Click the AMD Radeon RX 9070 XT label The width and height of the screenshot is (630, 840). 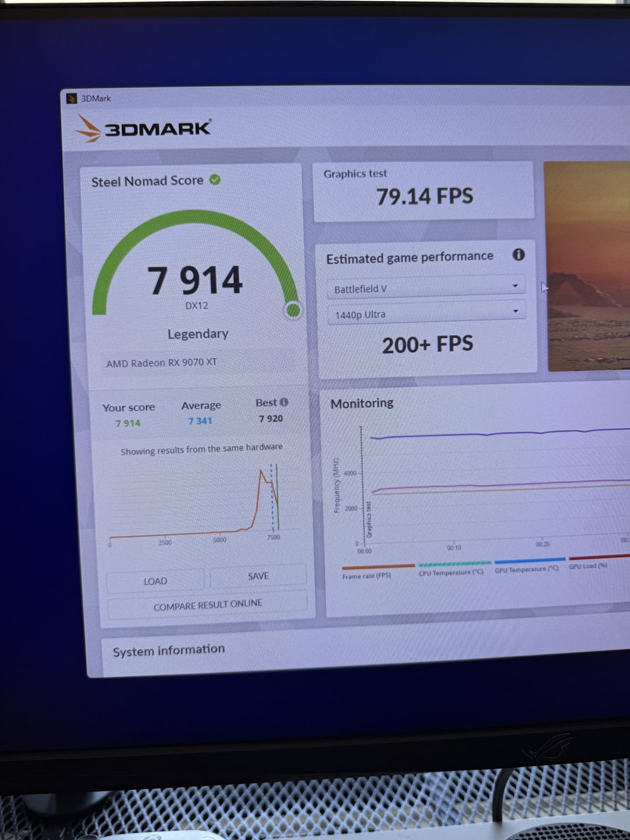[162, 363]
